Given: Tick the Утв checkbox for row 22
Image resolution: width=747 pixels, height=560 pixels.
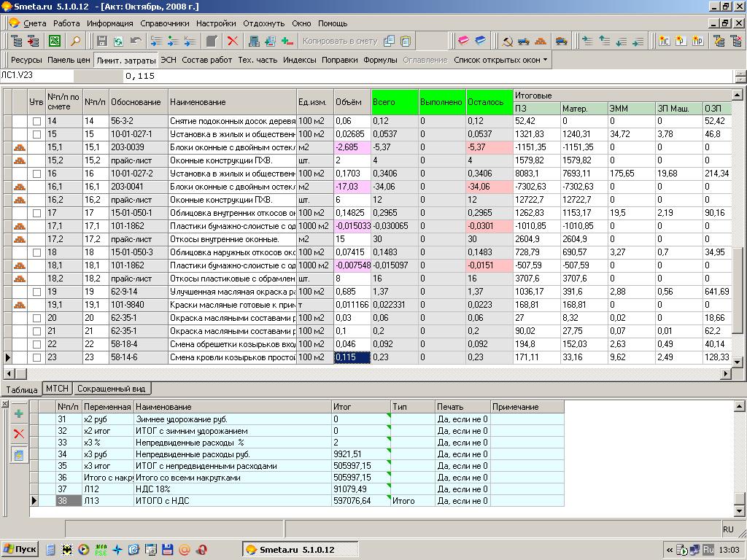Looking at the screenshot, I should click(x=36, y=344).
